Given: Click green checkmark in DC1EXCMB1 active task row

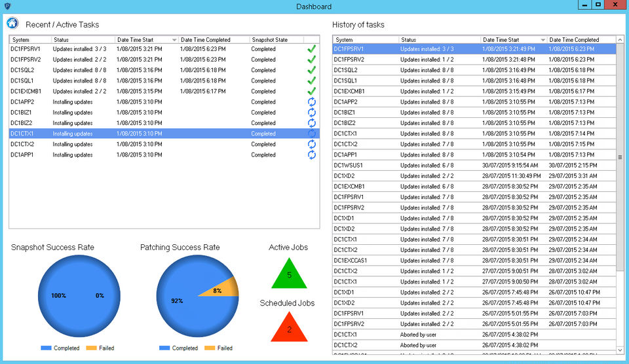Looking at the screenshot, I should coord(311,91).
